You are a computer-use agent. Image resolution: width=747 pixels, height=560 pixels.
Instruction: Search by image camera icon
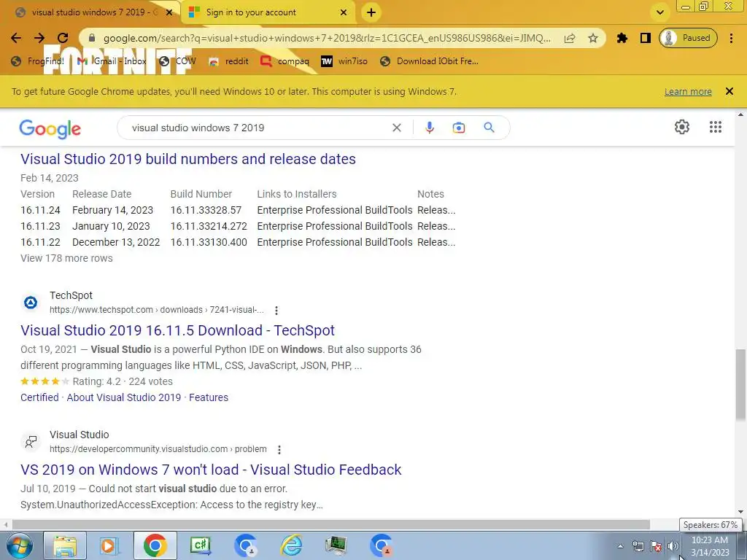459,128
